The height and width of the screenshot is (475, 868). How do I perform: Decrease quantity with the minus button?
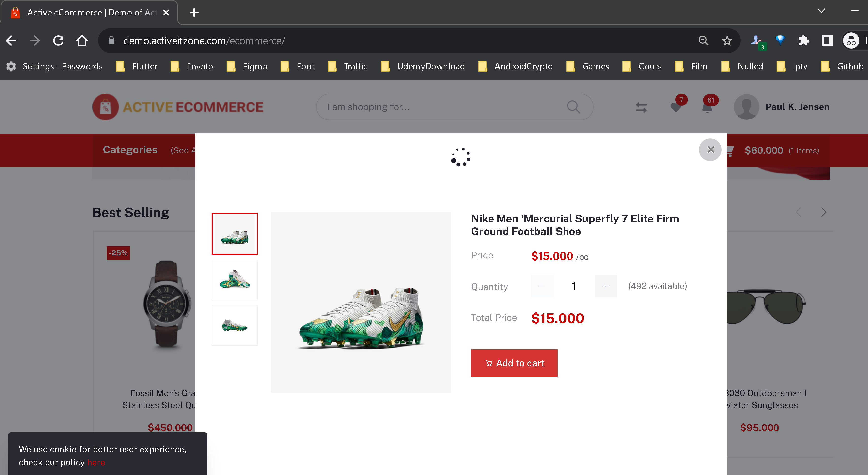click(542, 286)
